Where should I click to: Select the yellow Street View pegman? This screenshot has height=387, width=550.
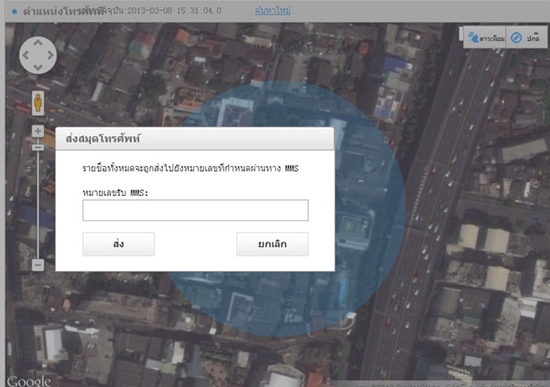[x=38, y=103]
